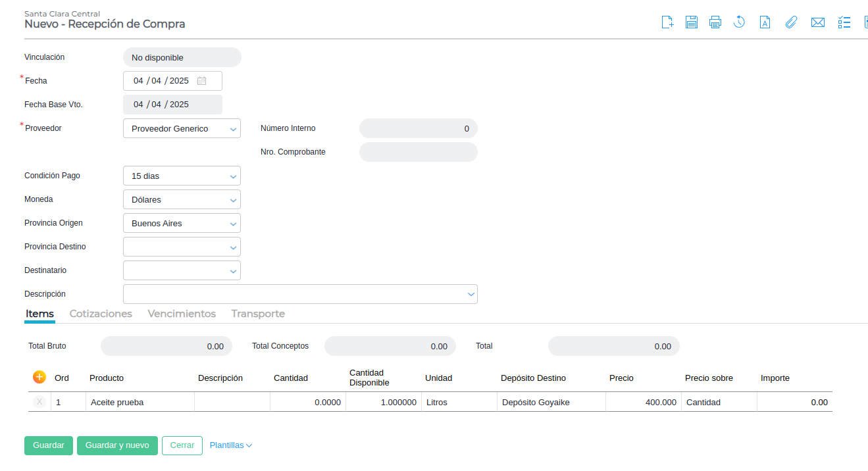Remove the Aceite prueba row with X

pyautogui.click(x=39, y=402)
